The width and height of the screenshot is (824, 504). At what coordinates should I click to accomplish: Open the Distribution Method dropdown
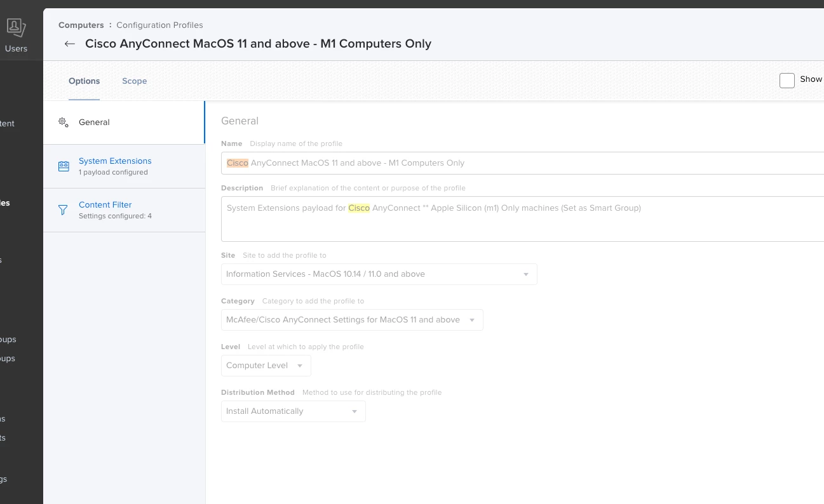point(293,411)
